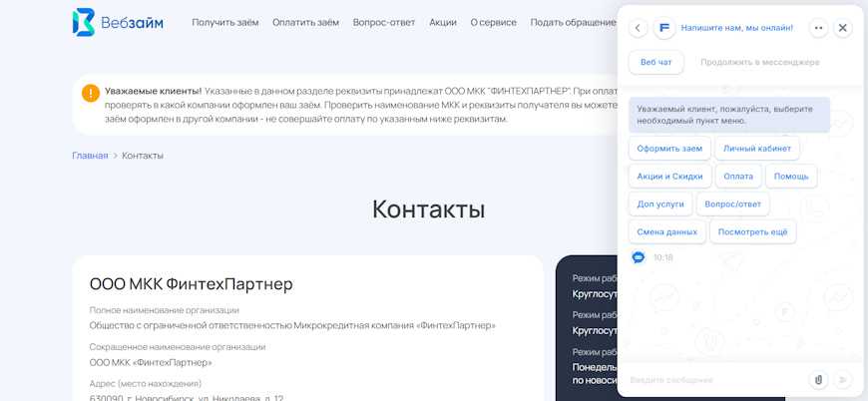
Task: Click the Адрес (место нахождения) label
Action: (146, 383)
